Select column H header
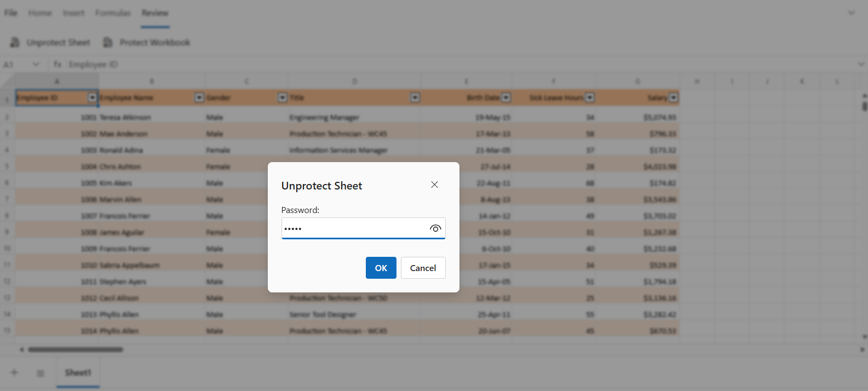 pos(697,81)
